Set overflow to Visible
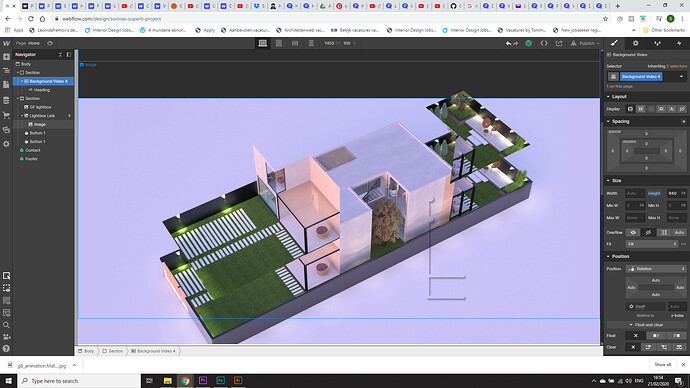 click(633, 232)
